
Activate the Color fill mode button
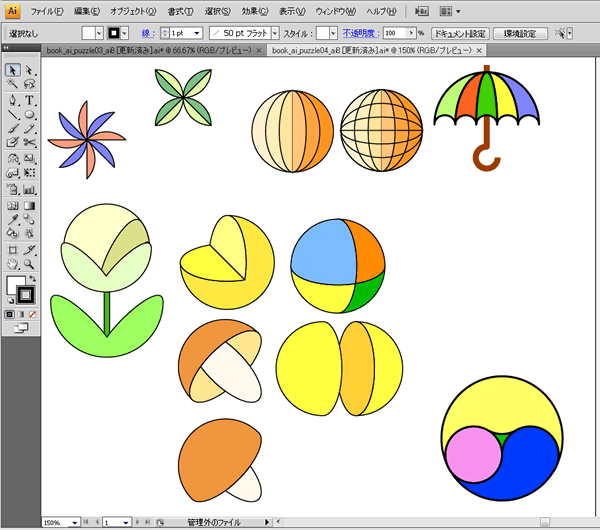point(10,314)
